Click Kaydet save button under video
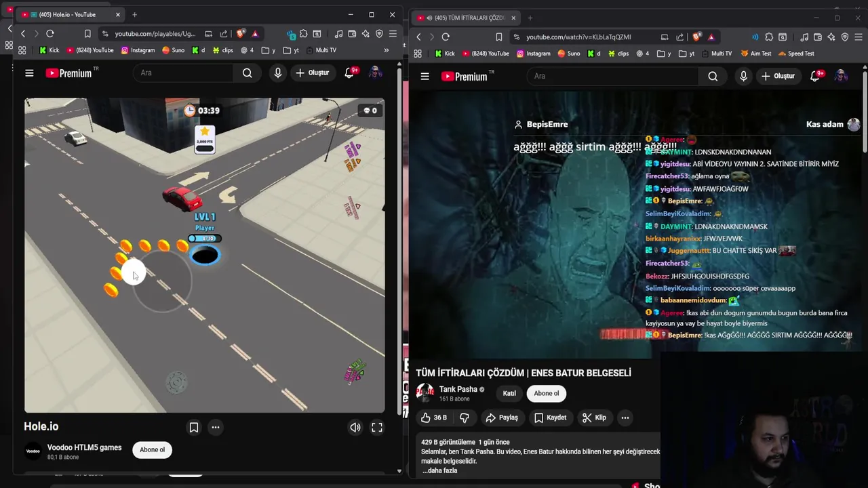868x488 pixels. (550, 418)
